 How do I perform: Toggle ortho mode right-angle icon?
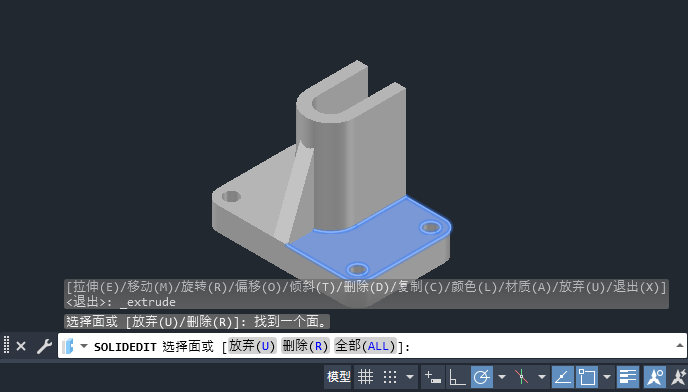pos(457,377)
